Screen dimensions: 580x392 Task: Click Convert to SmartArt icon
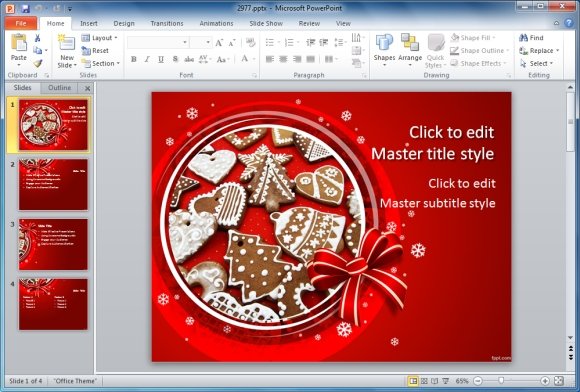[358, 63]
